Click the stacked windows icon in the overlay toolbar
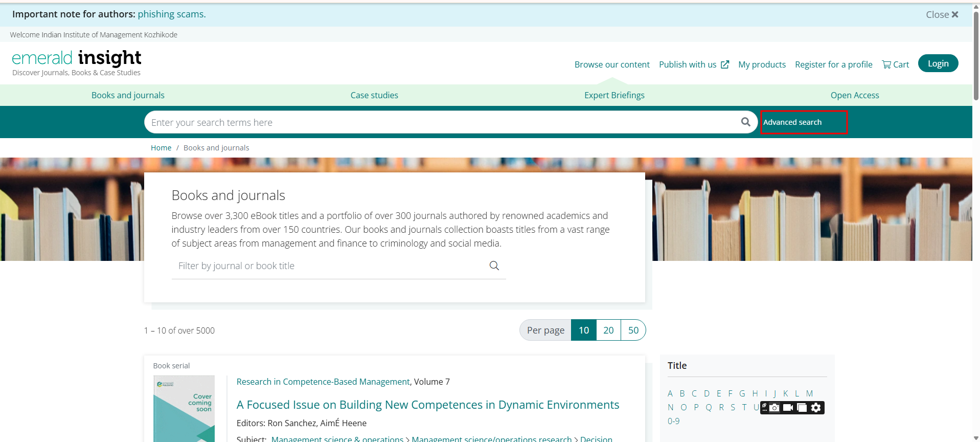 tap(802, 408)
